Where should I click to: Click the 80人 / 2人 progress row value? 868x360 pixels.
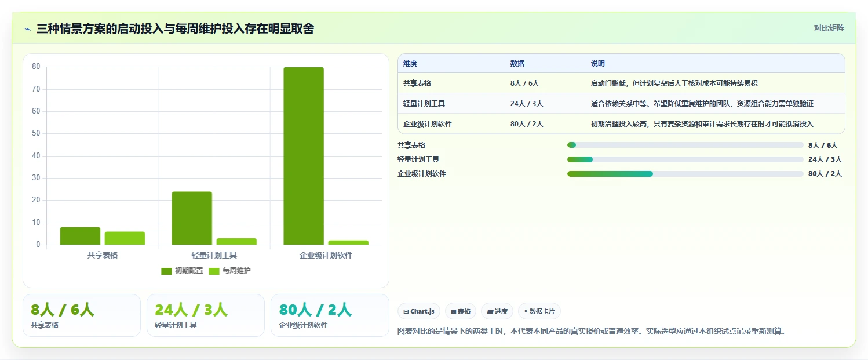tap(825, 174)
